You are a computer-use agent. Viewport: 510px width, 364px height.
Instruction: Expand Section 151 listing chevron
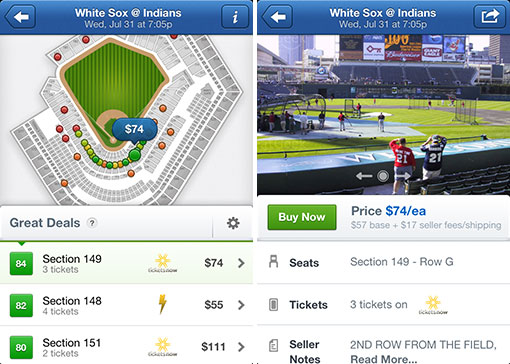tap(241, 347)
